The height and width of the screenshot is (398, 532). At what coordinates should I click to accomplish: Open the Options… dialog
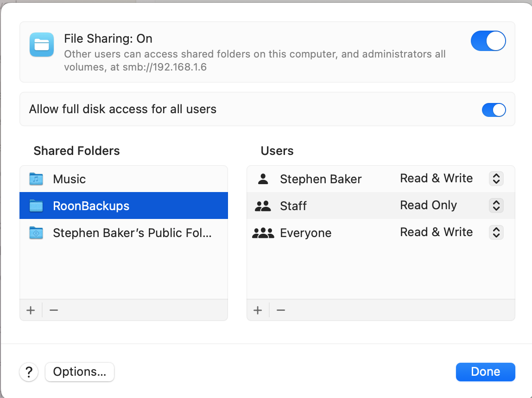80,372
